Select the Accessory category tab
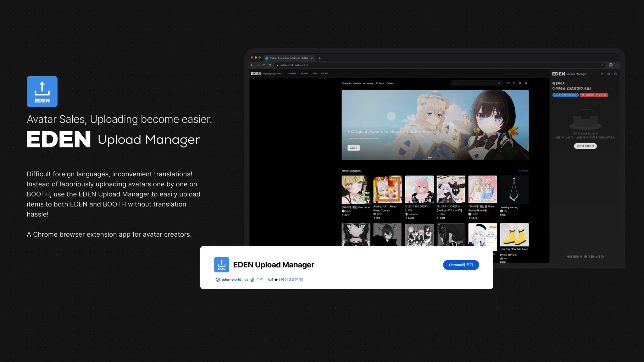Viewport: 644px width, 362px height. point(368,83)
